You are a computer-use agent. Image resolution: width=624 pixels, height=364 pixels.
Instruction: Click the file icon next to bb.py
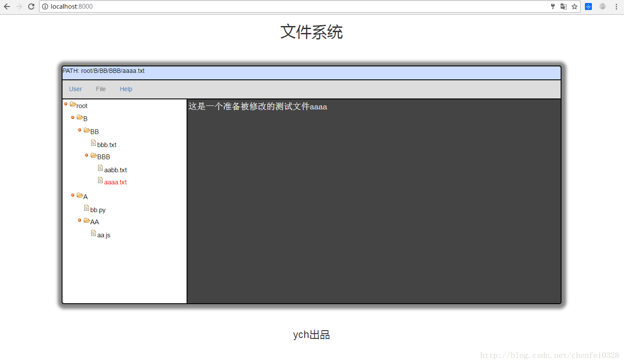pyautogui.click(x=86, y=208)
